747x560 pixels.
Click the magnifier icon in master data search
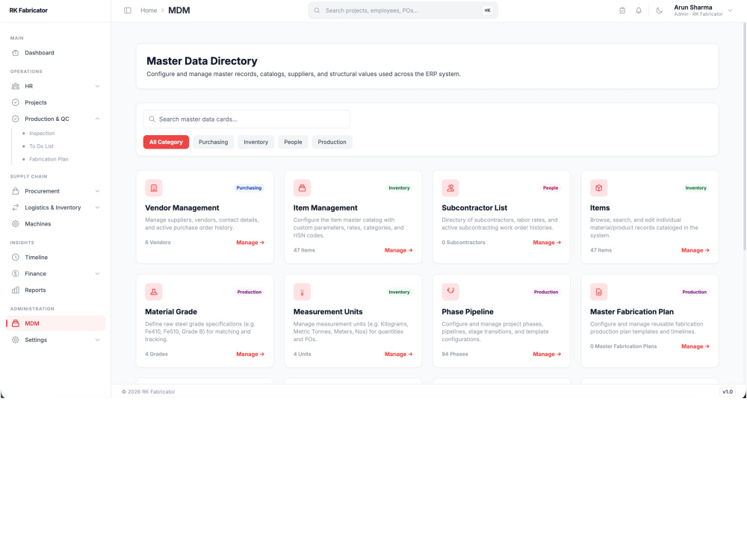(x=152, y=119)
